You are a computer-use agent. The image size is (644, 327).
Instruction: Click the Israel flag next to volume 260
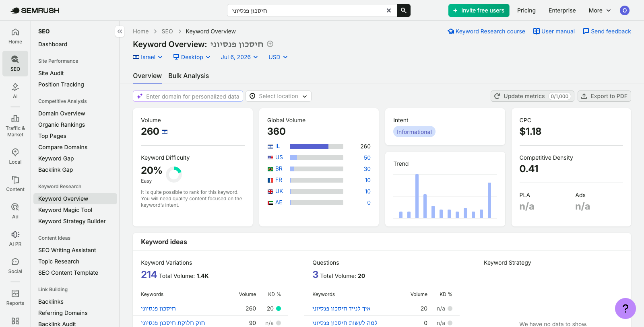tap(165, 132)
